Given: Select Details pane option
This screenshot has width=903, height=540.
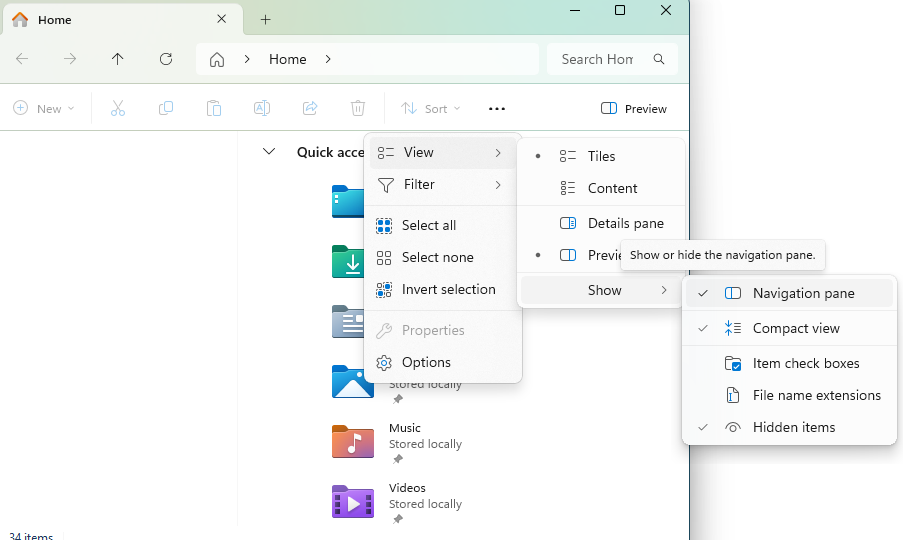Looking at the screenshot, I should point(601,223).
